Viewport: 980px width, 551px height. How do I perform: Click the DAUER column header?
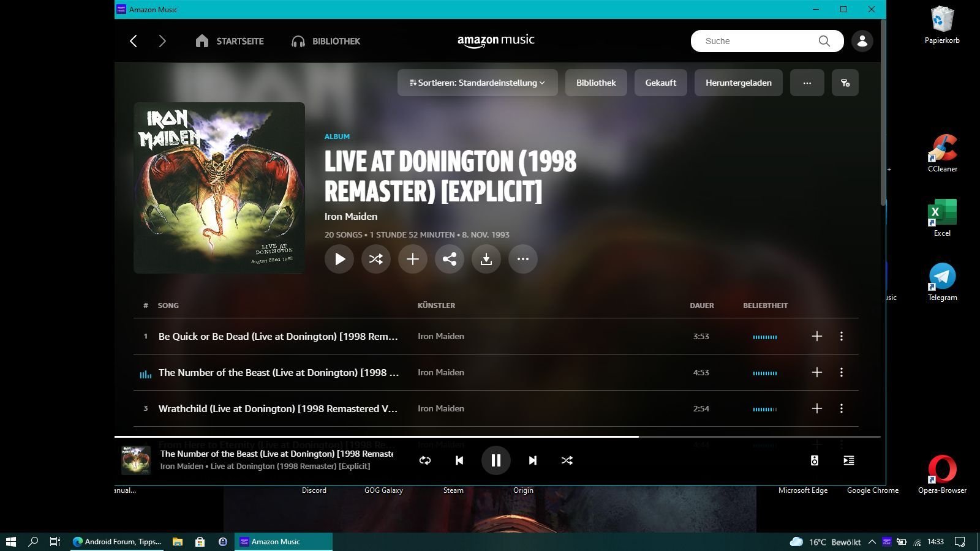point(702,305)
